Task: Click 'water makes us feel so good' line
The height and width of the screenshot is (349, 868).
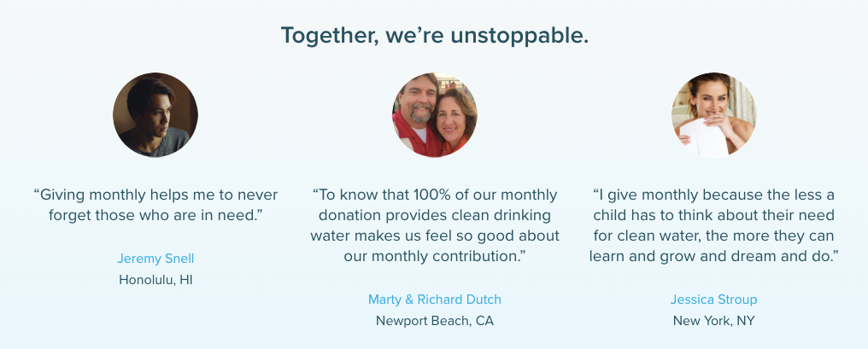Action: pos(435,236)
